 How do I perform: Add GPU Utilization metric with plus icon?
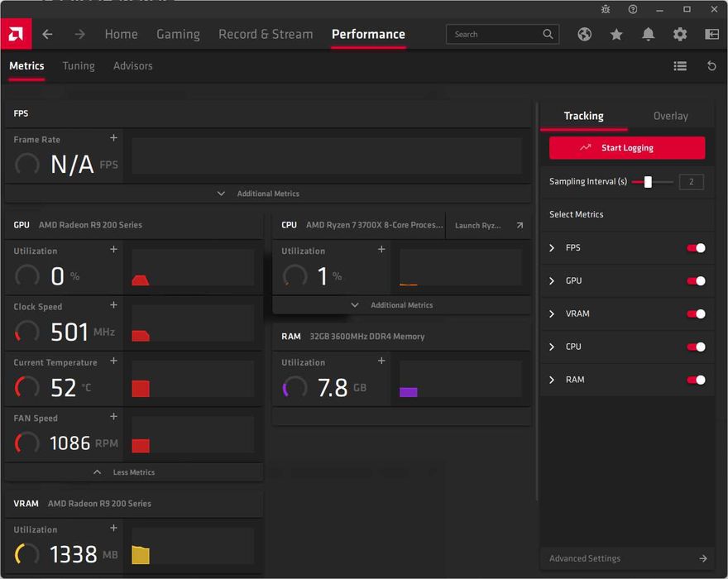pyautogui.click(x=114, y=249)
